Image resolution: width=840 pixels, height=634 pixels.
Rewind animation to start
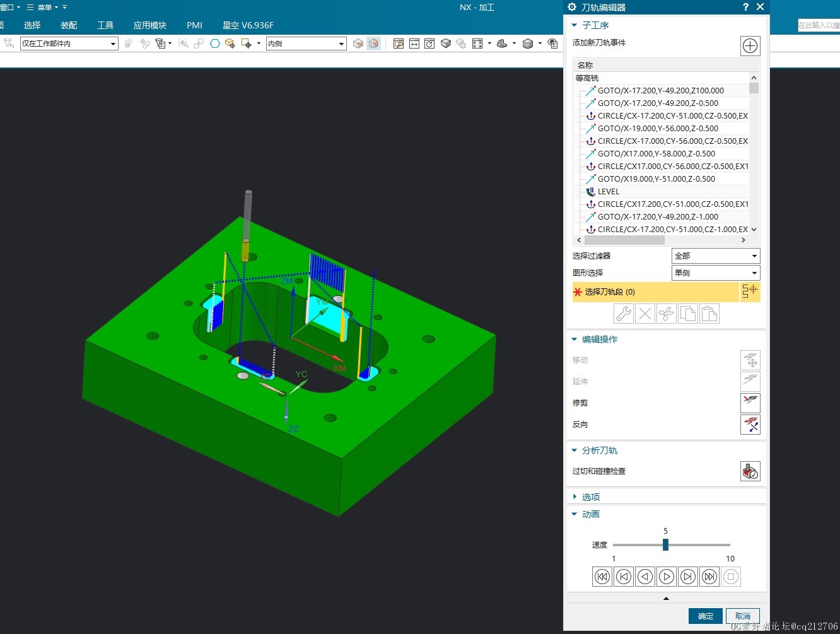click(x=602, y=577)
